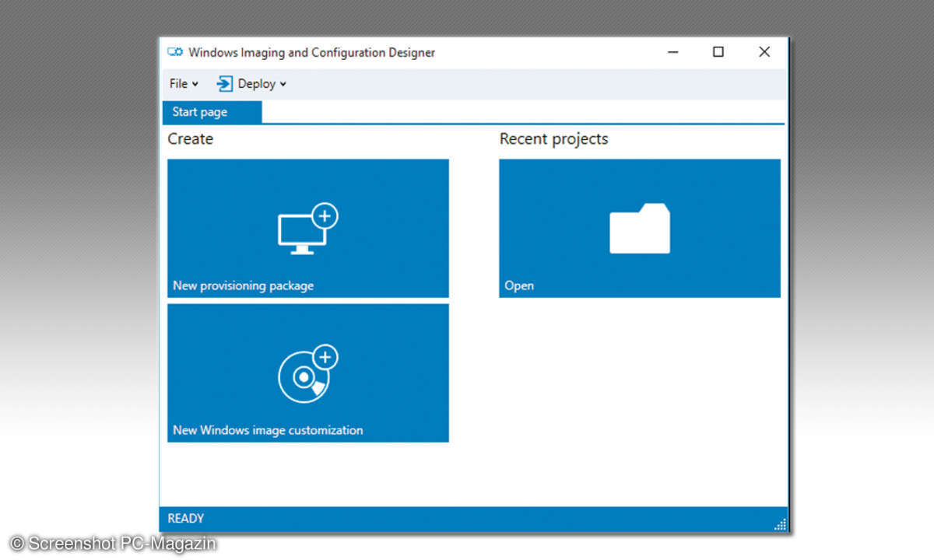Close the Configuration Designer window
Viewport: 934px width, 560px height.
click(764, 52)
